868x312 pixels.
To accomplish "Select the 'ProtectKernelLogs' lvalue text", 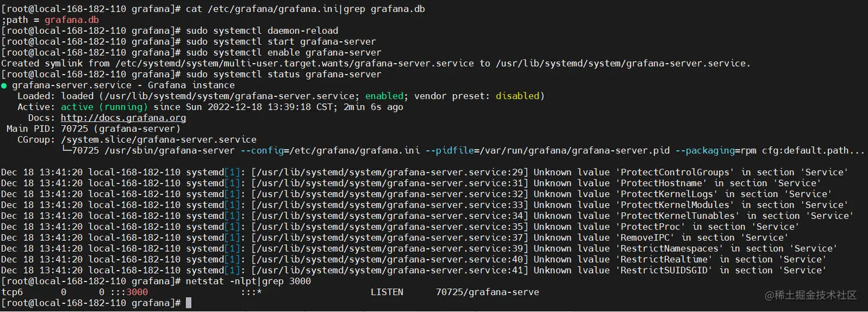I will click(x=667, y=194).
